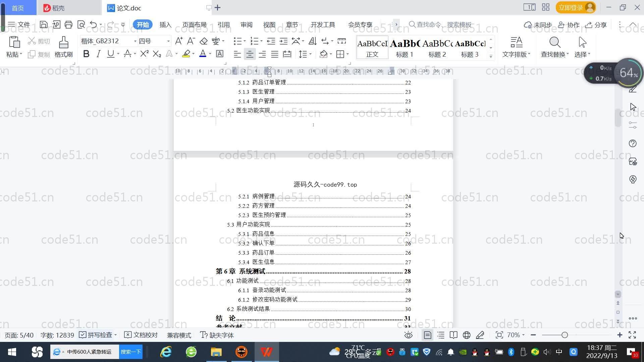Click the Text Layout icon

point(516,43)
